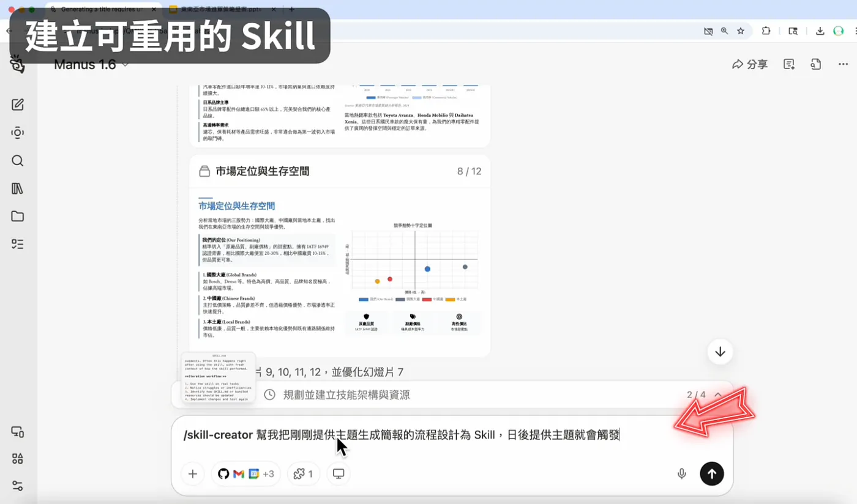Start a new task with the edit icon

pyautogui.click(x=18, y=105)
